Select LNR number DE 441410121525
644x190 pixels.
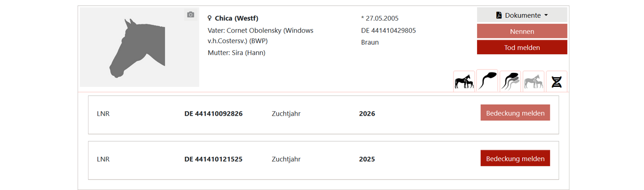[x=214, y=159]
